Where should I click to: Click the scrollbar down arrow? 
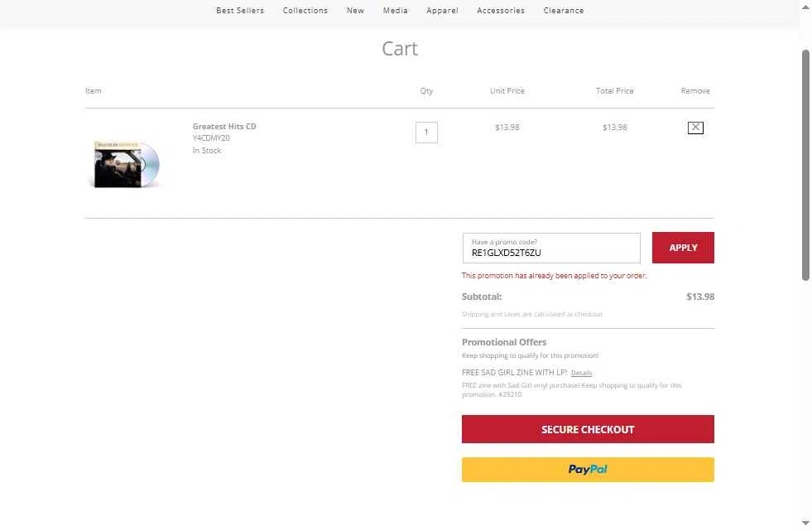(805, 524)
